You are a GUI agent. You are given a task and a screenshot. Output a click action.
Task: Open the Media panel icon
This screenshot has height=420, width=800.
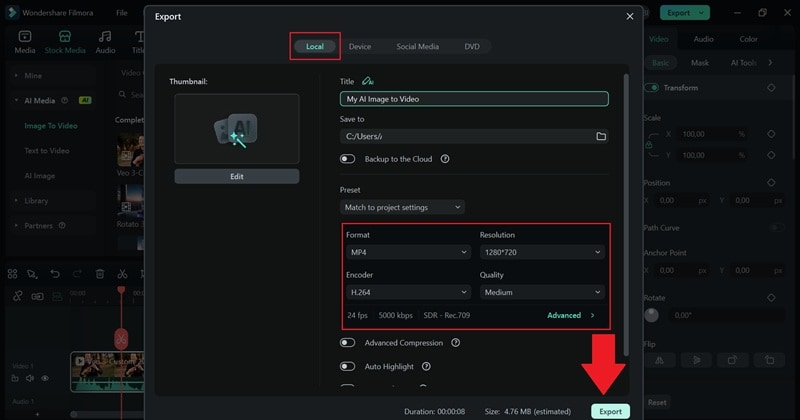coord(24,41)
